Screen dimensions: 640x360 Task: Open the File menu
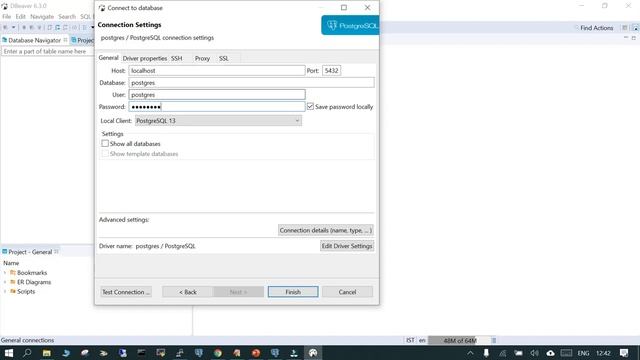7,17
